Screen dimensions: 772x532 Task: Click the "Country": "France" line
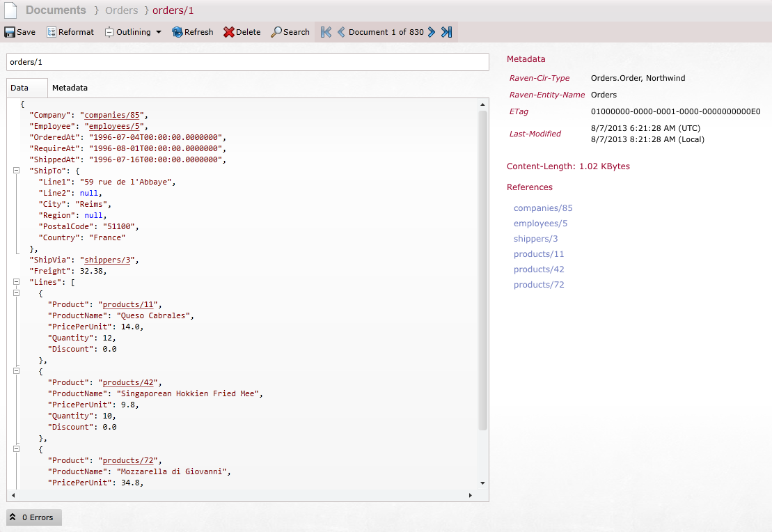pos(81,237)
